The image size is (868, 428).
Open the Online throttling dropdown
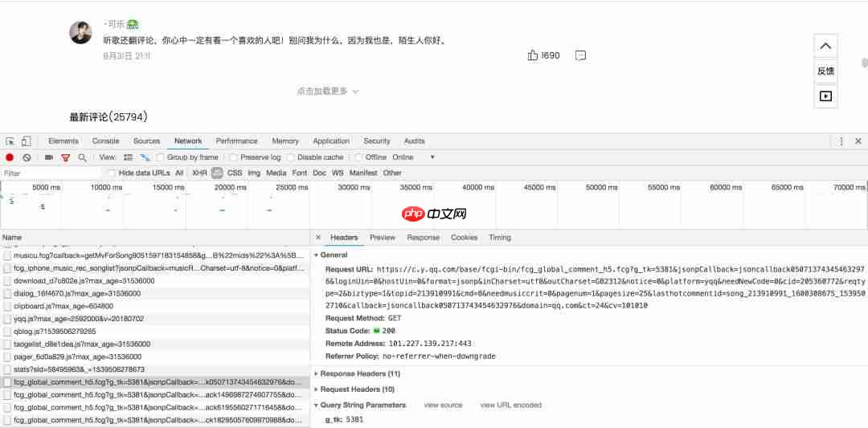click(414, 157)
